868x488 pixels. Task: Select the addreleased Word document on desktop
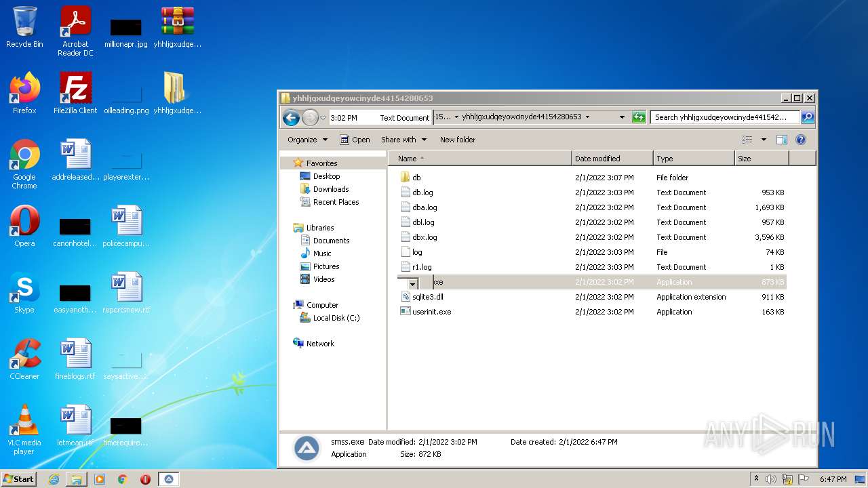75,160
